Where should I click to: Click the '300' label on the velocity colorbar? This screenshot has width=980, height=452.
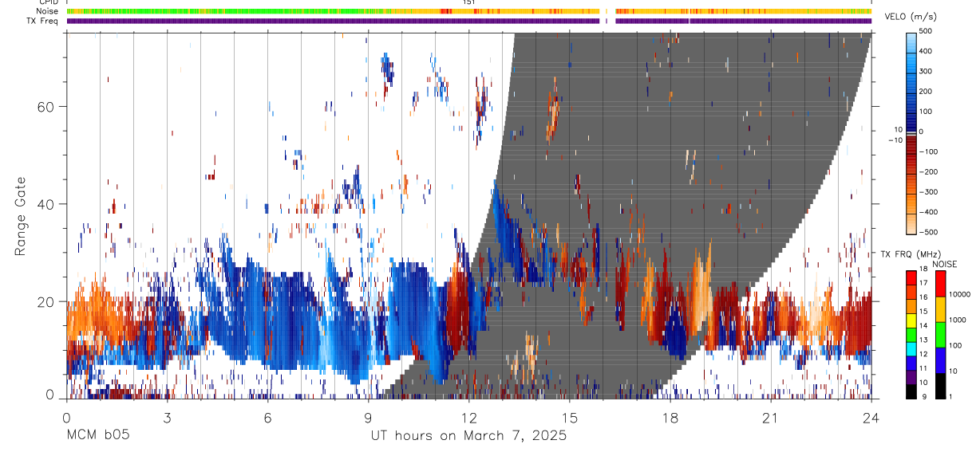coord(926,71)
